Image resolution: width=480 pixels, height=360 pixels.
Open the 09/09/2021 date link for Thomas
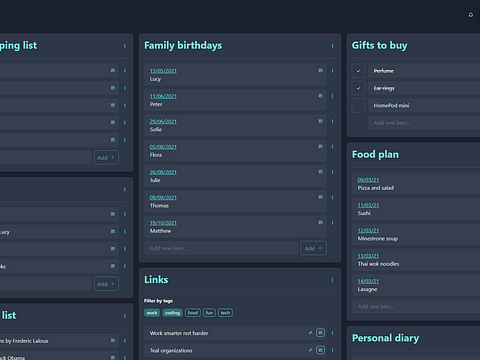click(163, 198)
